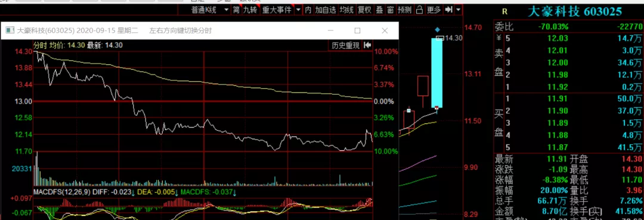Maximize the 大豪科技 intraday popup window

[x=357, y=31]
